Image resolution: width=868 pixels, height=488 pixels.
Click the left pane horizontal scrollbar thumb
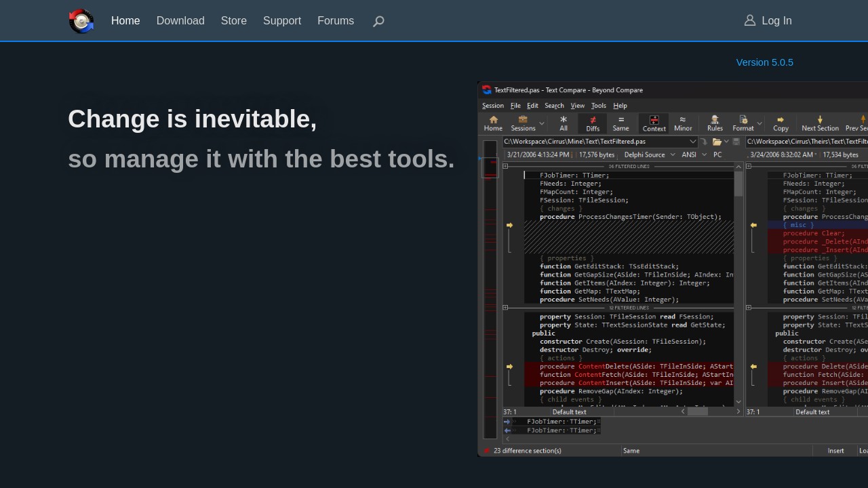pos(697,411)
